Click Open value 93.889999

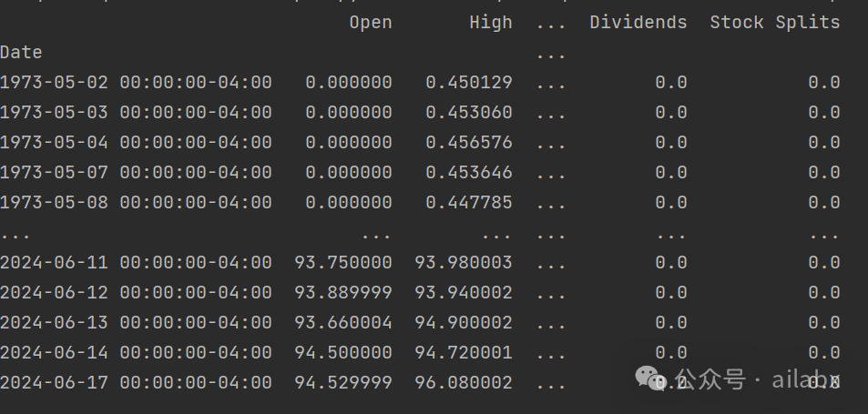(343, 292)
